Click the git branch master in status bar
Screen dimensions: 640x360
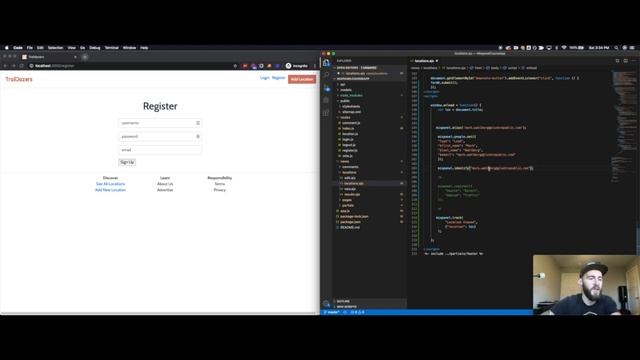[331, 312]
